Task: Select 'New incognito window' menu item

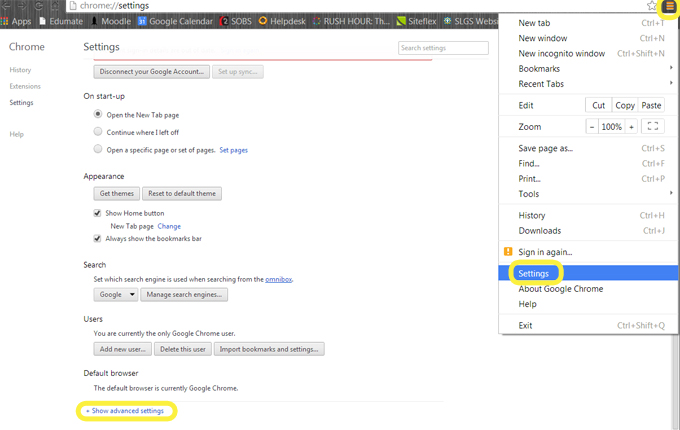Action: tap(561, 53)
